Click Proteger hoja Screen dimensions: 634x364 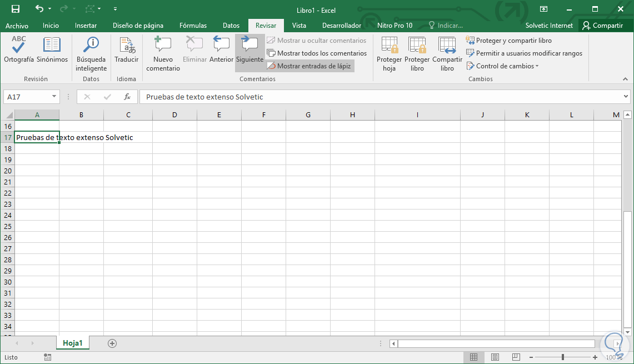(389, 54)
